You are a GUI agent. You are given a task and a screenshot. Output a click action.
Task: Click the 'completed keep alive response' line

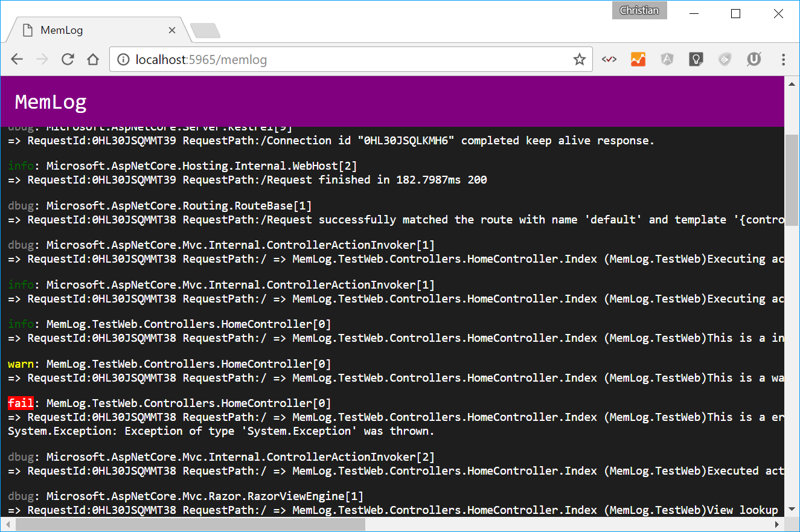(331, 141)
